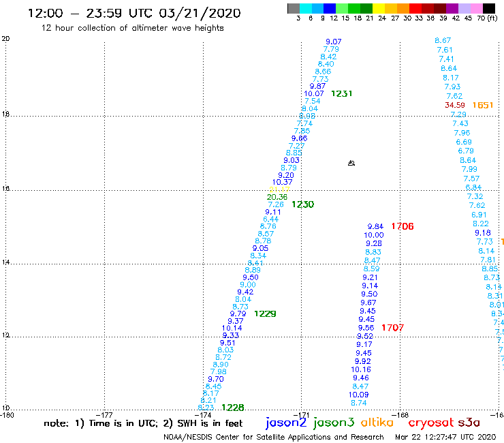Click the subtitle '12 hour collection of altimeter wave heights'

[x=132, y=28]
